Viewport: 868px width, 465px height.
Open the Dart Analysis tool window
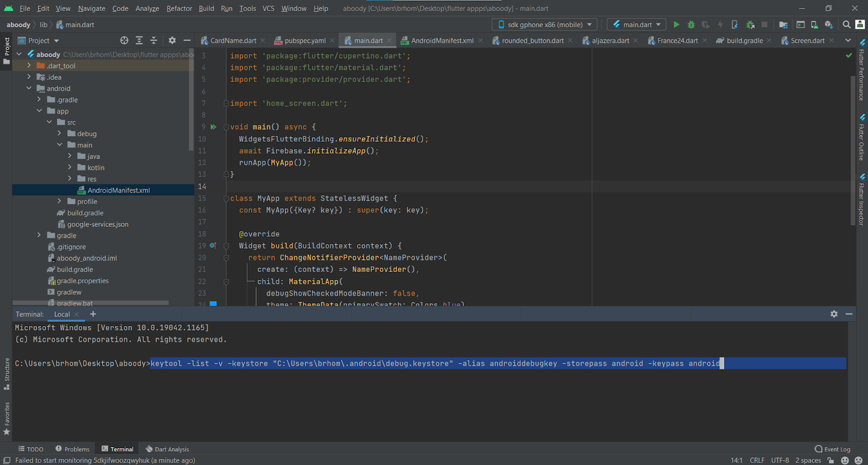[x=167, y=449]
